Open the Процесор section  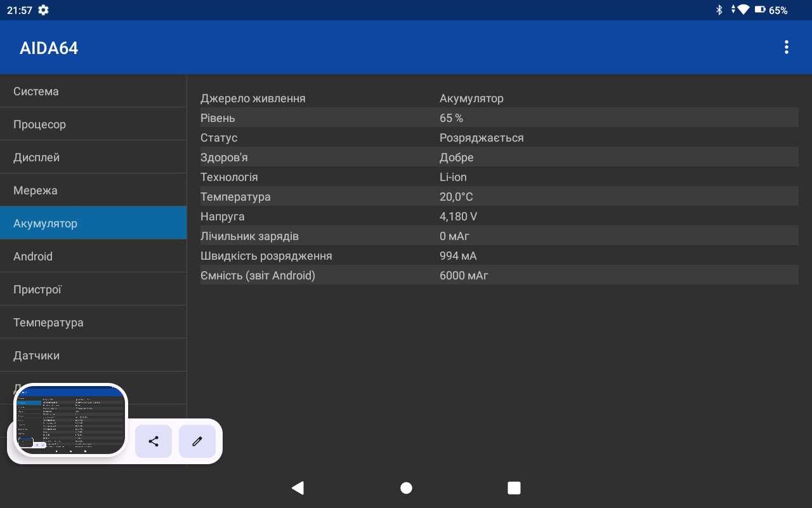tap(93, 124)
